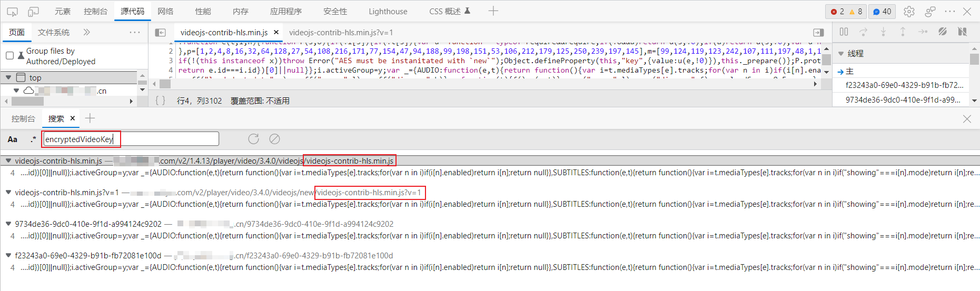Collapse the top frame tree node
Screen dimensions: 980x291
point(8,78)
